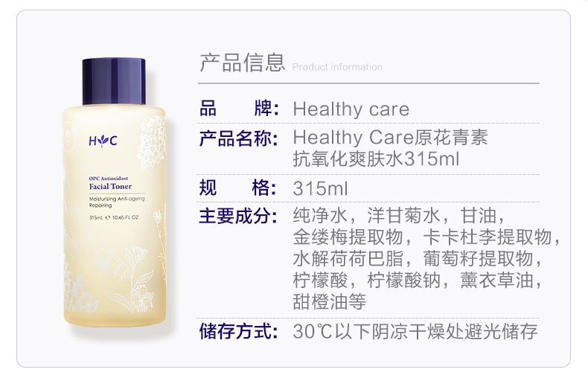Click the 产品信息 heading
588x384 pixels.
[x=242, y=63]
